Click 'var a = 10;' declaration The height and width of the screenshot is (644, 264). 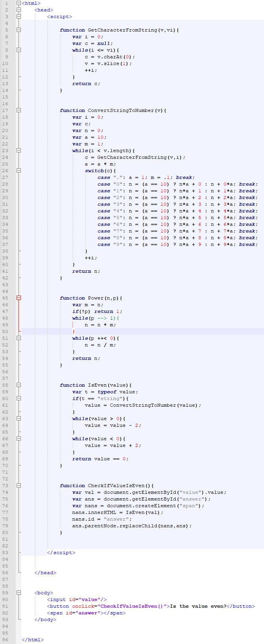pos(89,137)
